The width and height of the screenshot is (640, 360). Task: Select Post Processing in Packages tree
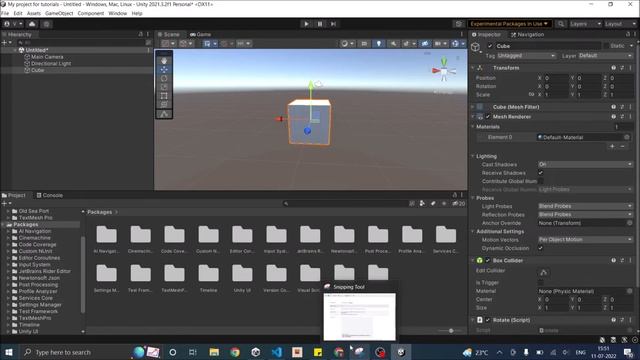tap(38, 284)
